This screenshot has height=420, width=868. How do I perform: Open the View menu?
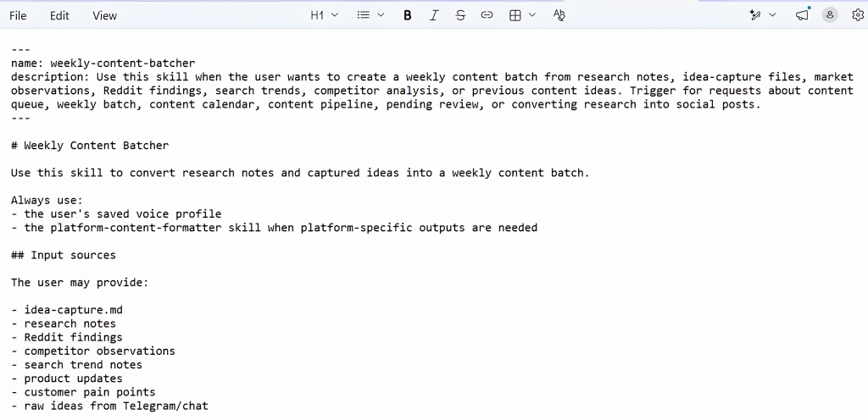pyautogui.click(x=104, y=15)
